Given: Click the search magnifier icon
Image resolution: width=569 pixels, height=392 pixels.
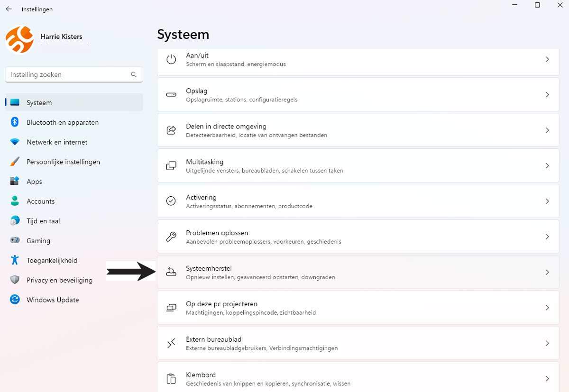Looking at the screenshot, I should pos(134,74).
